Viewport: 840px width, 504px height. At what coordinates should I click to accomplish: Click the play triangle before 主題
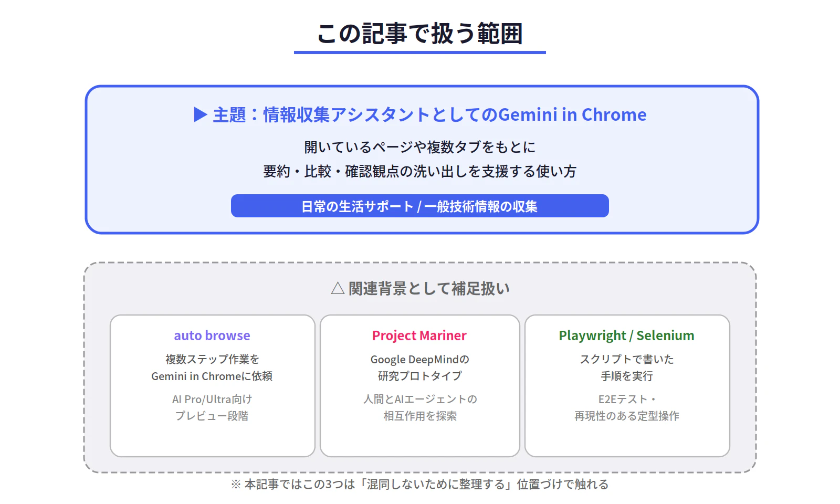tap(201, 114)
